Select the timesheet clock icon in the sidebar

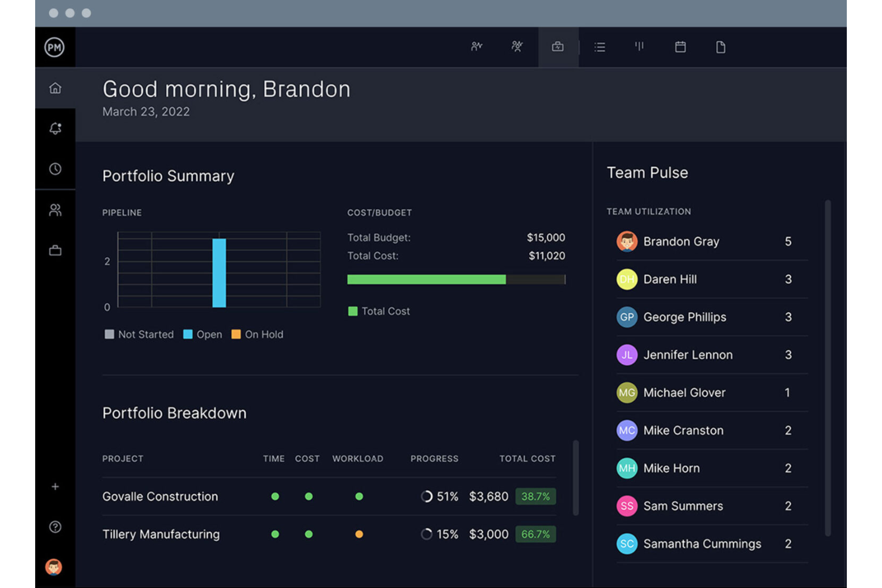click(55, 169)
